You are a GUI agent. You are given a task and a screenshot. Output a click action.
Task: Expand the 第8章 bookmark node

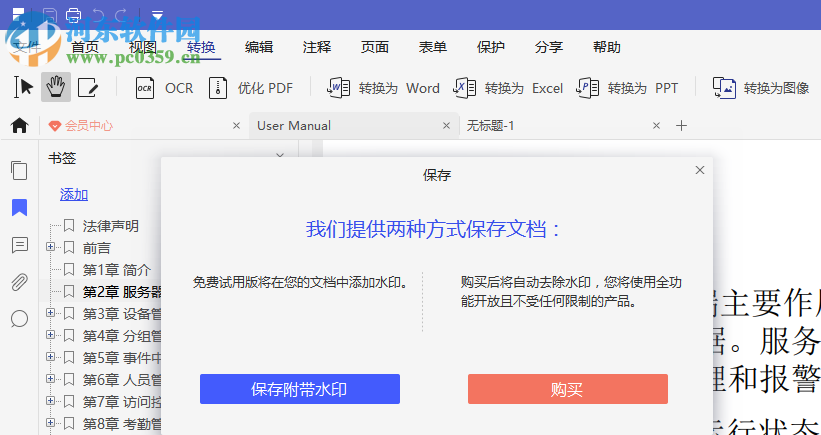pos(51,422)
